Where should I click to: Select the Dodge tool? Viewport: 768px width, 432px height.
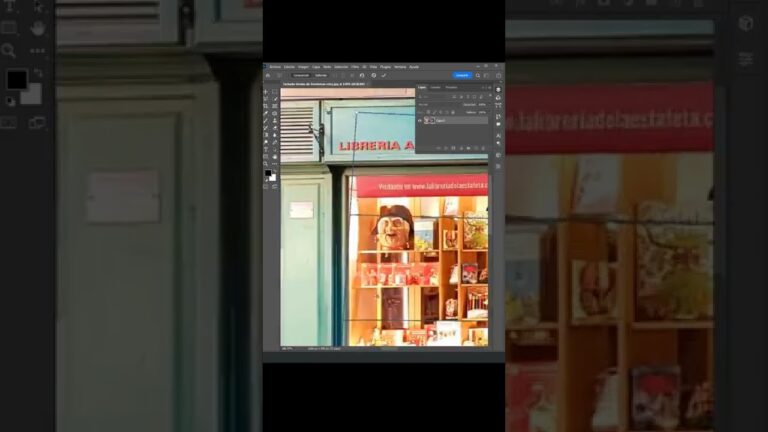tap(265, 142)
